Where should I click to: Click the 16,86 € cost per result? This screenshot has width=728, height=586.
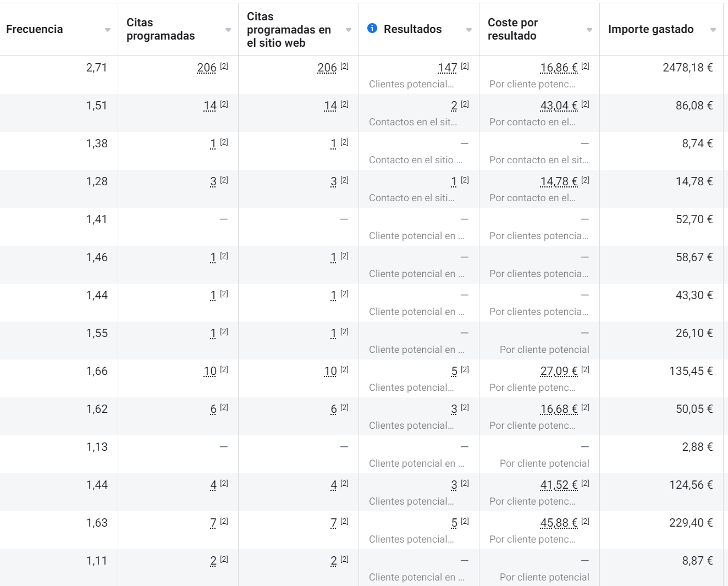click(559, 68)
